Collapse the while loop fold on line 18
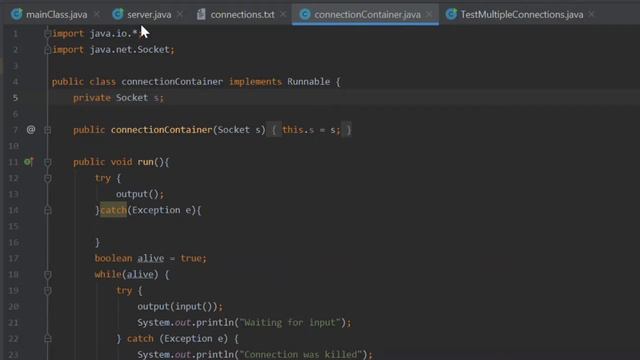The width and height of the screenshot is (640, 360). click(47, 275)
